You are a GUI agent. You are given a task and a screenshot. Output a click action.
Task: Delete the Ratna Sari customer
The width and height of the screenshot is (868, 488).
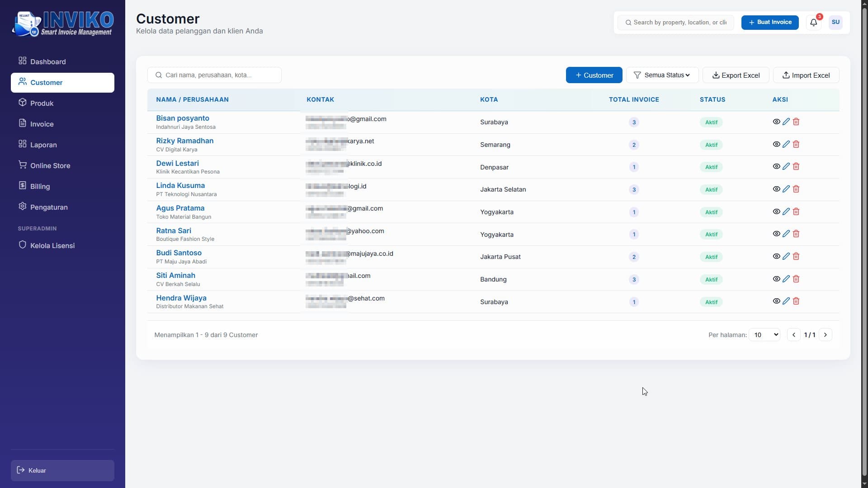pos(796,234)
